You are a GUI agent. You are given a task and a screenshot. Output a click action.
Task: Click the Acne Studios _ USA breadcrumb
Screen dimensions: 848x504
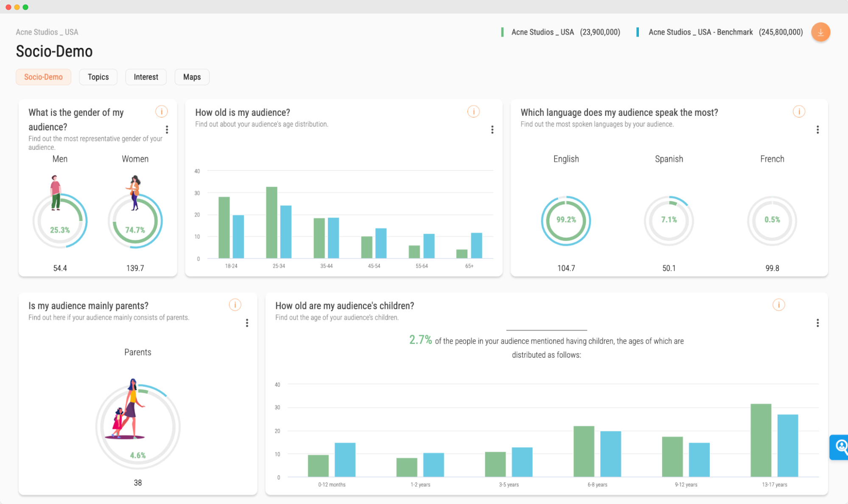click(47, 32)
